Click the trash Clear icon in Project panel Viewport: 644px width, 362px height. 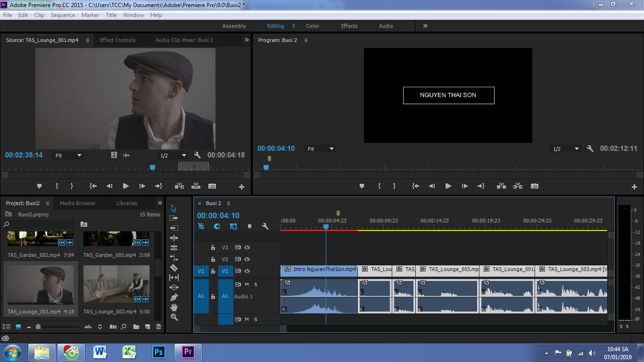(158, 327)
